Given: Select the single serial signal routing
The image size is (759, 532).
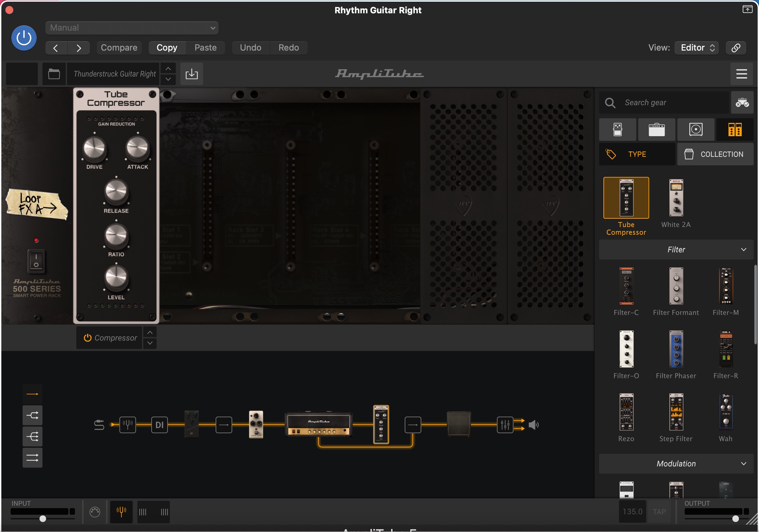Looking at the screenshot, I should (x=32, y=394).
